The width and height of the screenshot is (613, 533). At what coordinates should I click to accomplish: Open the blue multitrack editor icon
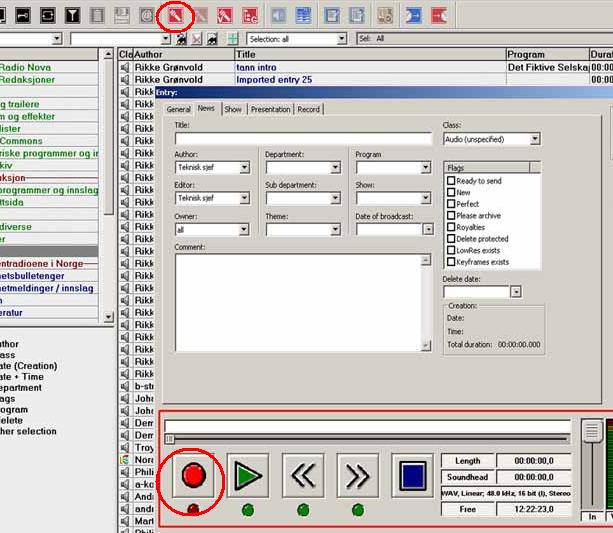(304, 16)
